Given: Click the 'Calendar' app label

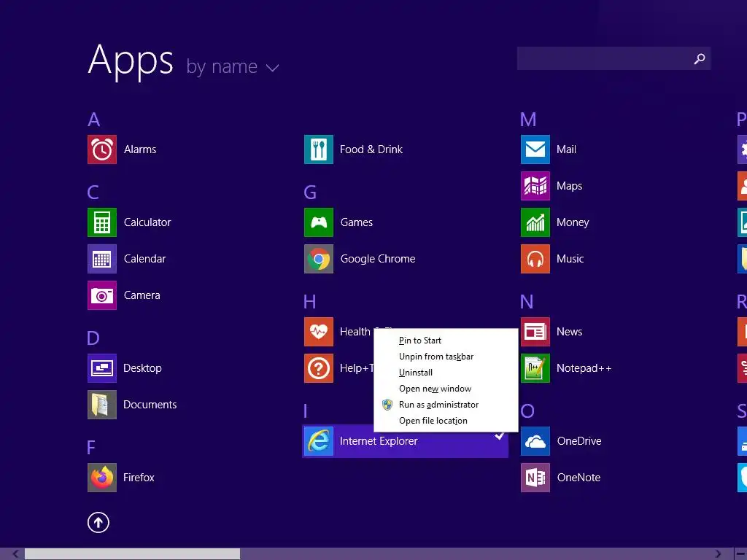Looking at the screenshot, I should pos(145,259).
